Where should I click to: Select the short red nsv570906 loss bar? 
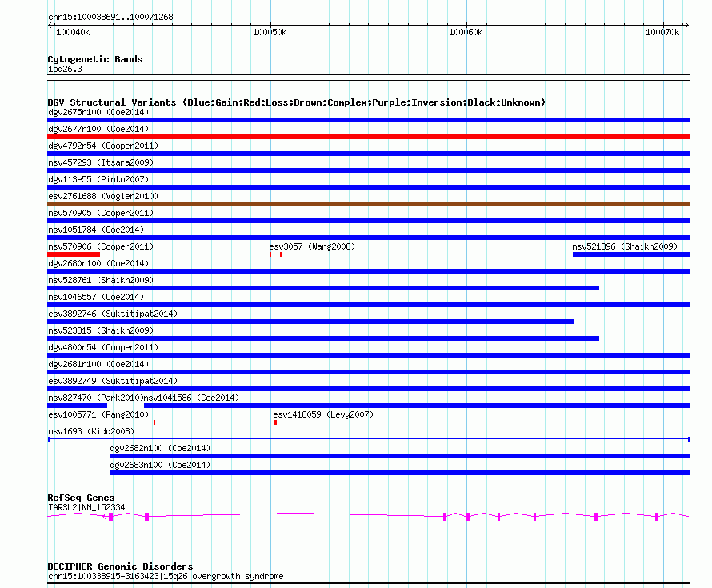[x=74, y=254]
